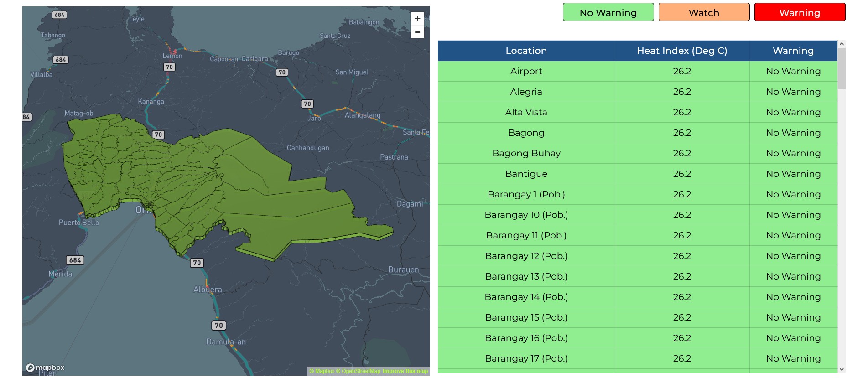
Task: Click the Airport heat index value 26.2
Action: 682,71
